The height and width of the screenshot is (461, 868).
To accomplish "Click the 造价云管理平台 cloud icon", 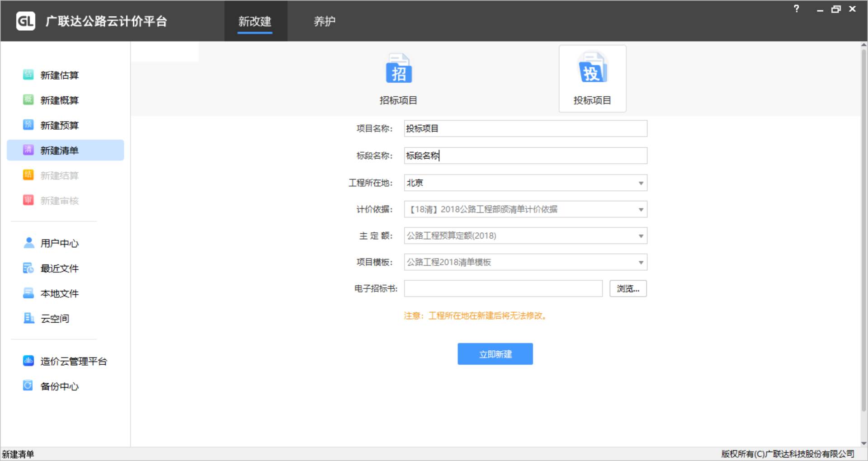I will click(x=28, y=361).
